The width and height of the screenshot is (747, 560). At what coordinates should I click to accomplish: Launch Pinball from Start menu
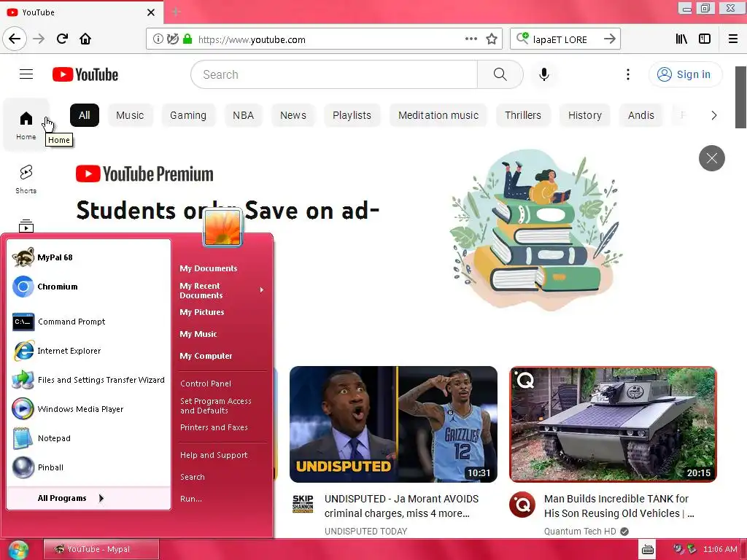pos(89,467)
